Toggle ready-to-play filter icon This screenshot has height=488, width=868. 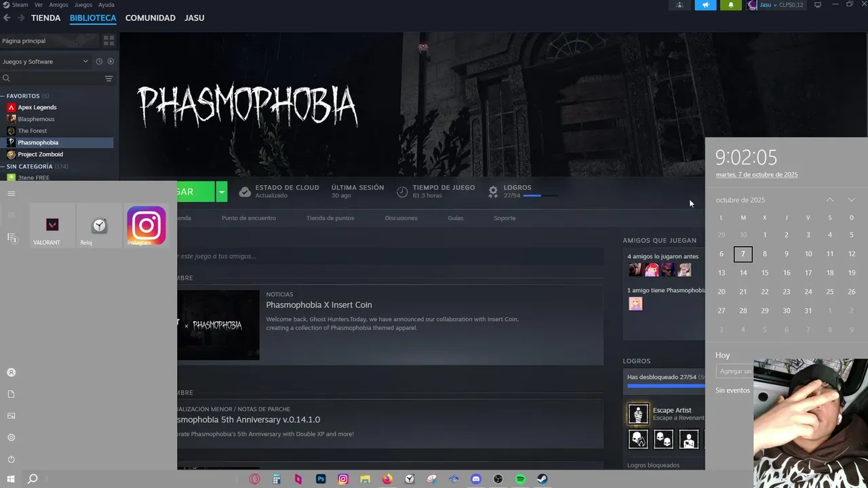coord(111,62)
